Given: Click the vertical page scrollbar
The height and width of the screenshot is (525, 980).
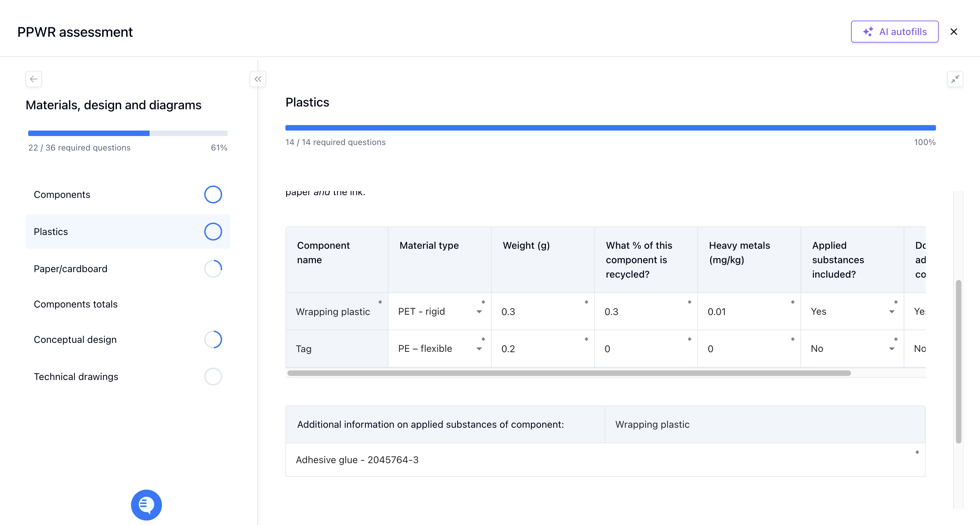Looking at the screenshot, I should pos(958,361).
